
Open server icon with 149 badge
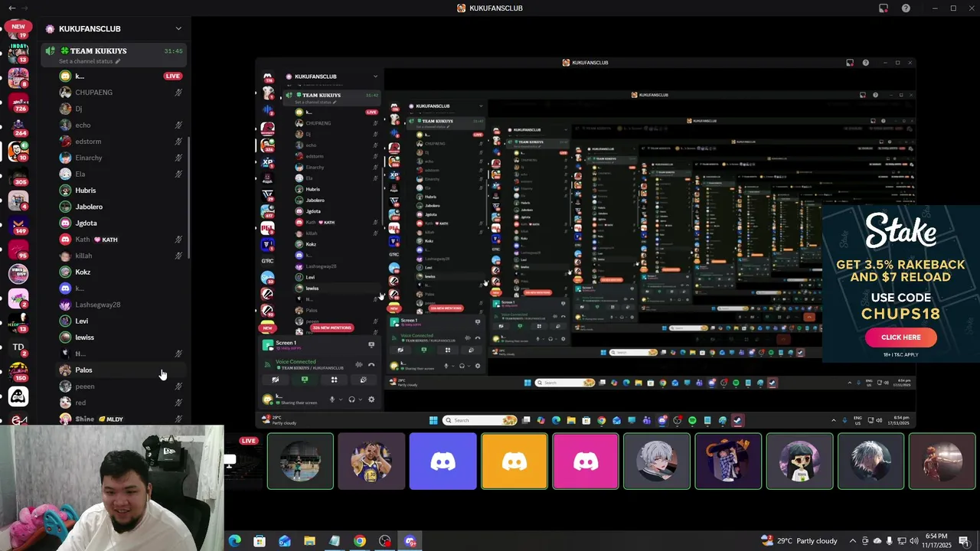click(x=18, y=224)
